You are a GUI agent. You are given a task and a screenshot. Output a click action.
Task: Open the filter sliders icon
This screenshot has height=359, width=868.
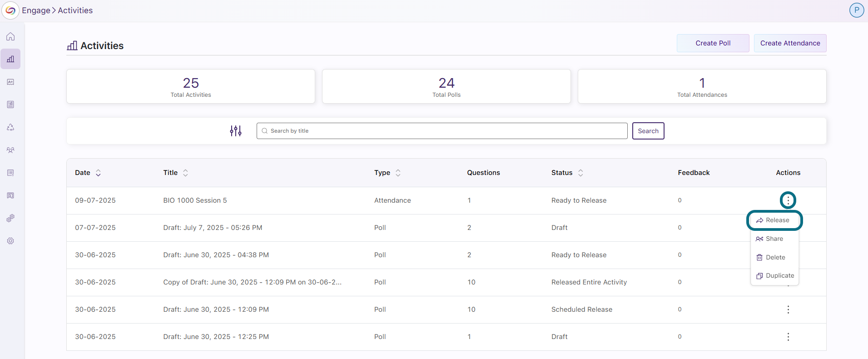236,131
